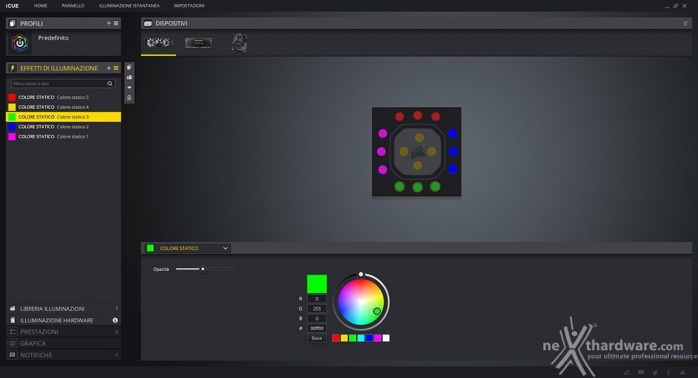Select the Colore statico 4 yellow effect

pos(63,107)
